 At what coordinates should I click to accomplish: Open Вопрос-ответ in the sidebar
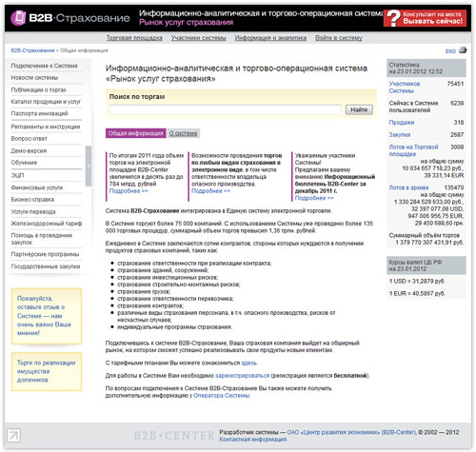[30, 139]
